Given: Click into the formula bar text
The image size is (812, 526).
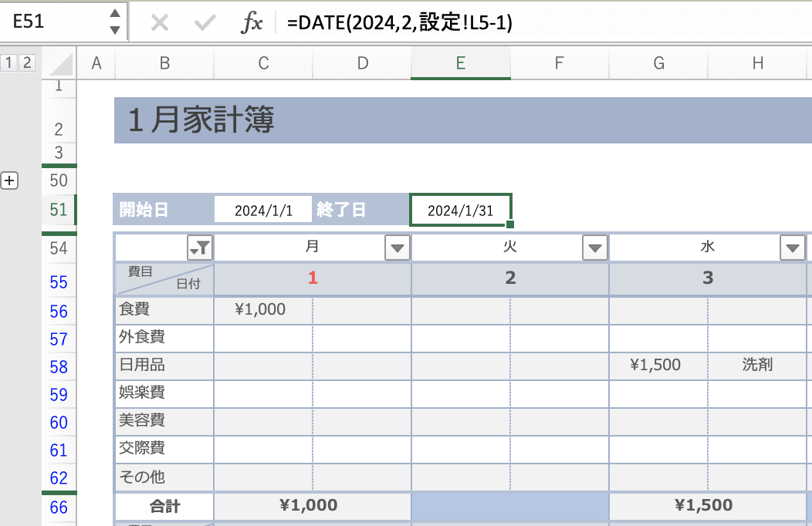Looking at the screenshot, I should pos(540,23).
